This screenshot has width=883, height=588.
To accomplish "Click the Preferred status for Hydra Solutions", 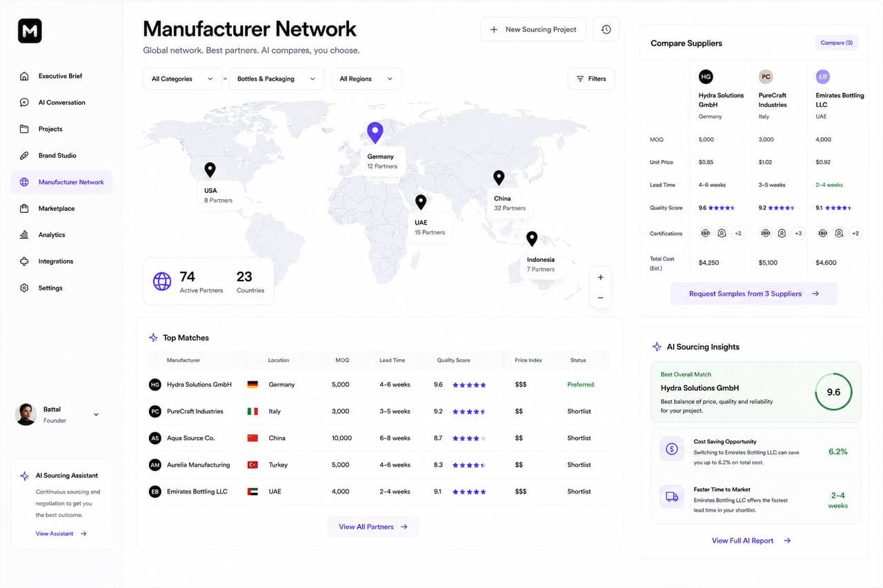I will [x=581, y=385].
